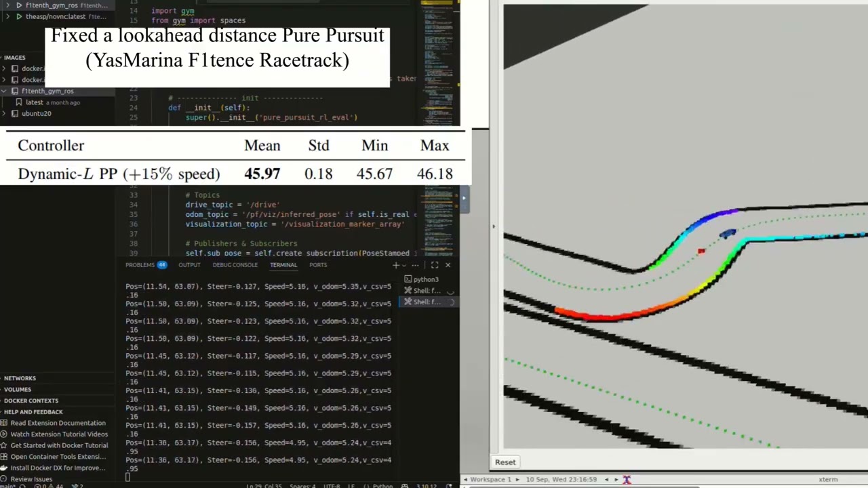Click the star icon beside Get Started tutorial
Viewport: 868px width, 488px height.
pyautogui.click(x=4, y=445)
